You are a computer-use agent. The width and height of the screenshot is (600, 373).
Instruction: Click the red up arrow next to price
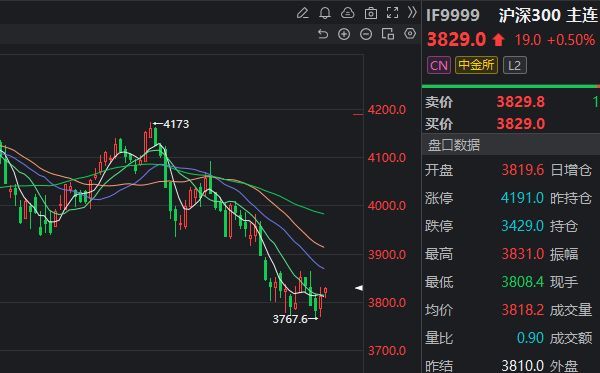coord(498,40)
